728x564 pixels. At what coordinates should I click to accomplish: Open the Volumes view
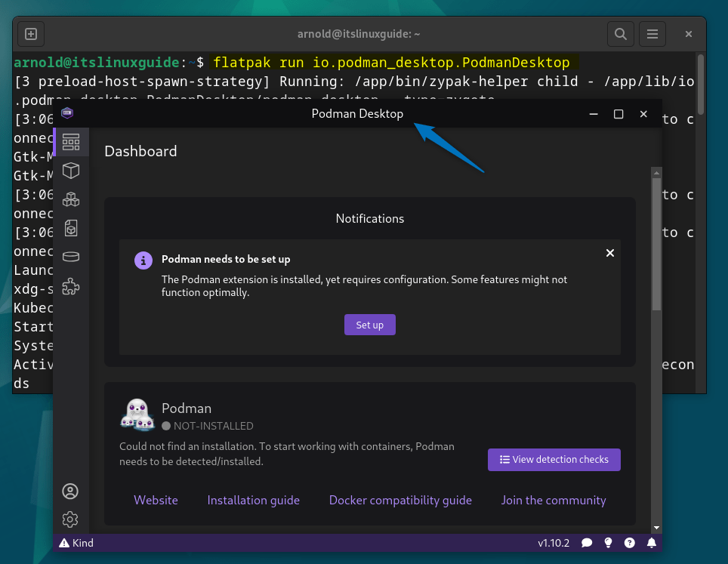coord(70,256)
